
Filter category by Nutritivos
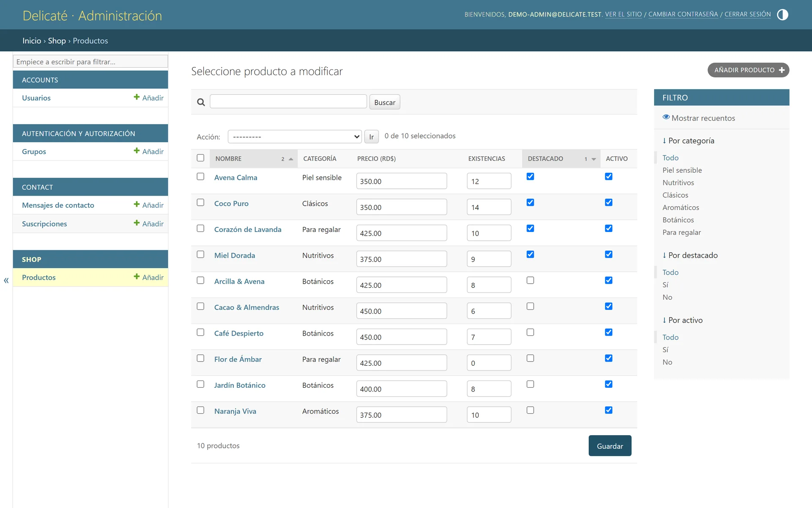pos(678,182)
